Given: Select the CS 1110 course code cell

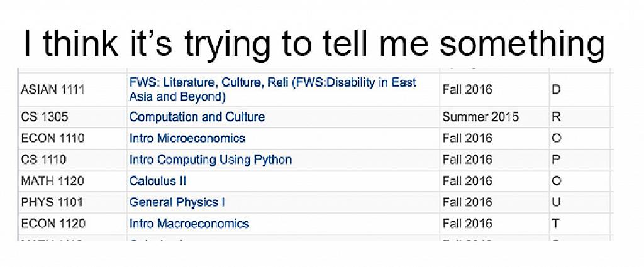Looking at the screenshot, I should pyautogui.click(x=43, y=160).
